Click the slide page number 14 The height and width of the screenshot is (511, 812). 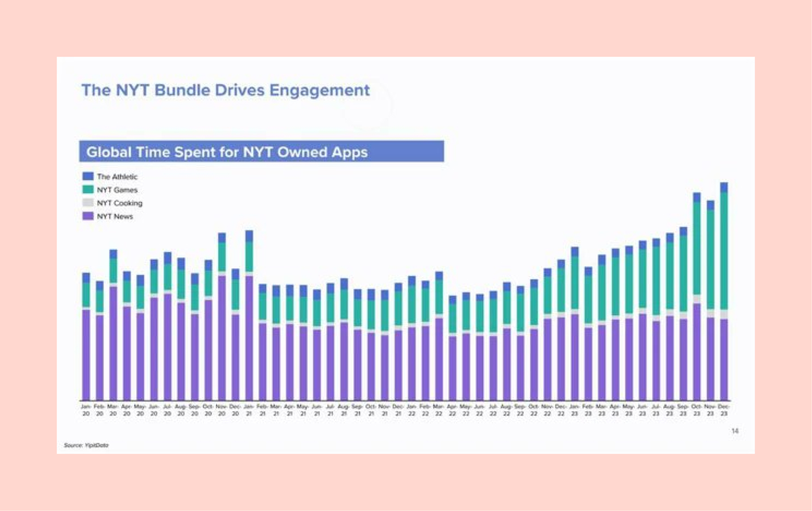coord(735,431)
